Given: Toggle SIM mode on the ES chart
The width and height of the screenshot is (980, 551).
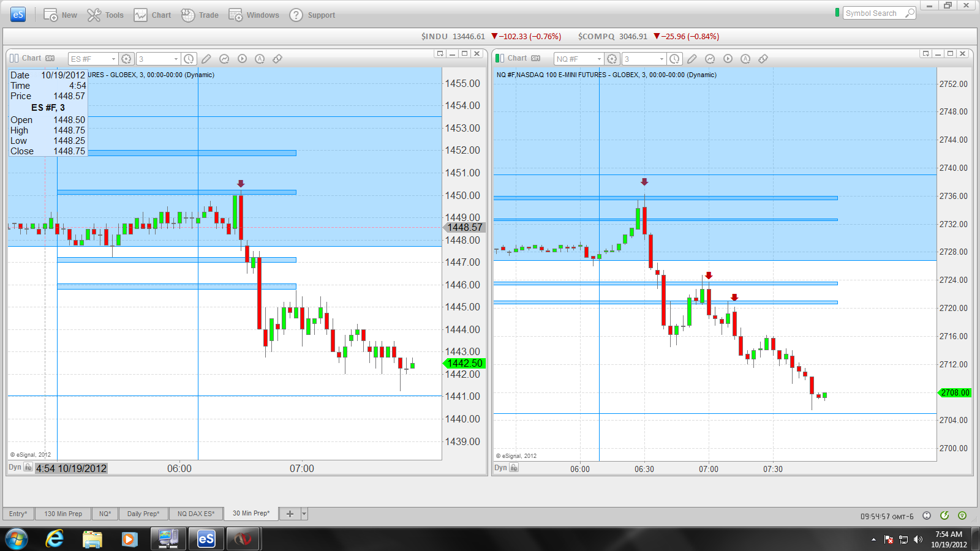Looking at the screenshot, I should pyautogui.click(x=50, y=58).
